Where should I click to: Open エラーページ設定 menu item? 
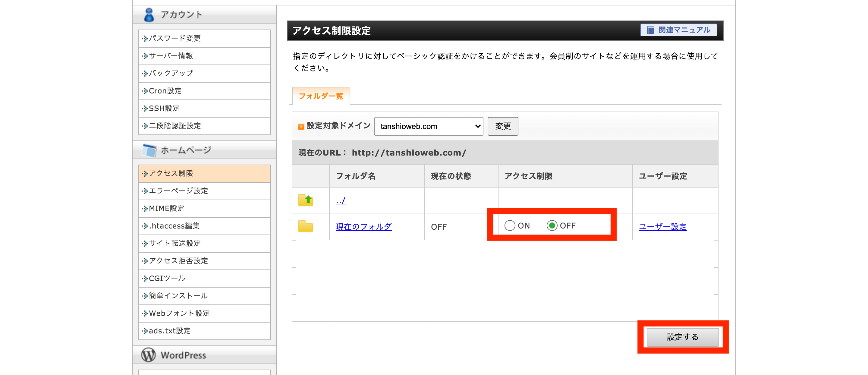(x=204, y=191)
